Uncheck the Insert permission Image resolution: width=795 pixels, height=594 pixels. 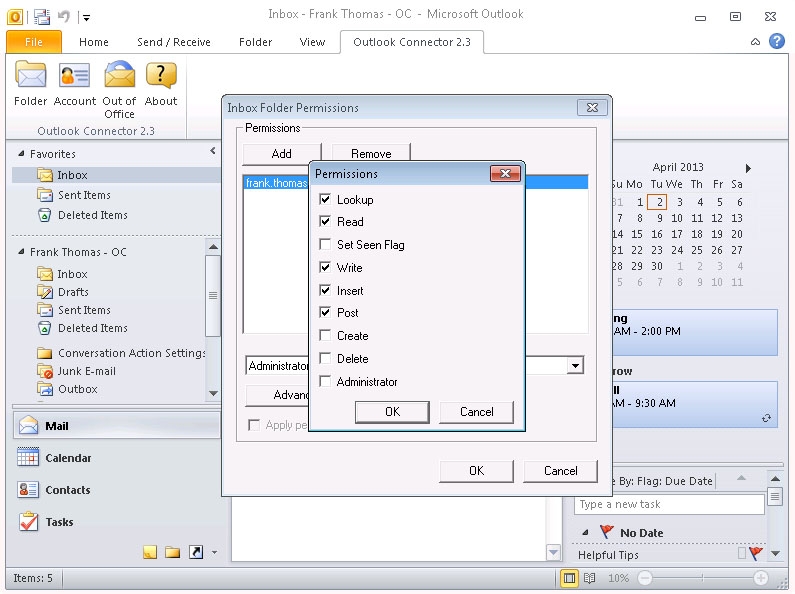(326, 290)
